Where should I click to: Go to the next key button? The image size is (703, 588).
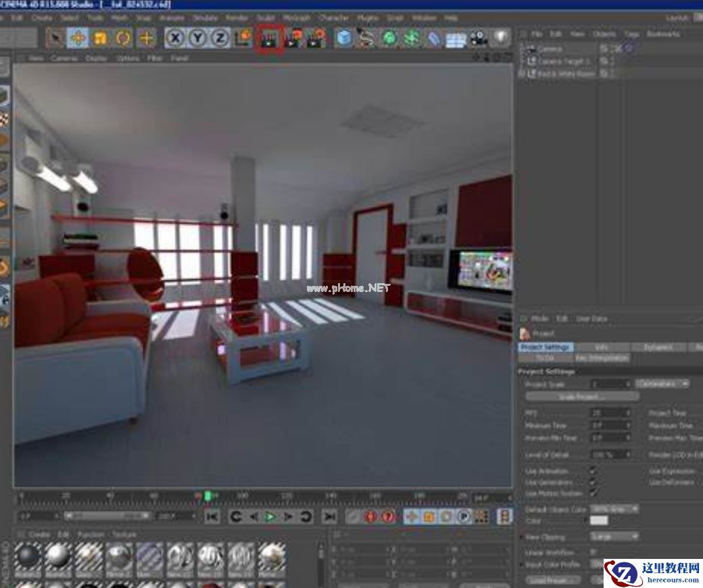(x=306, y=517)
